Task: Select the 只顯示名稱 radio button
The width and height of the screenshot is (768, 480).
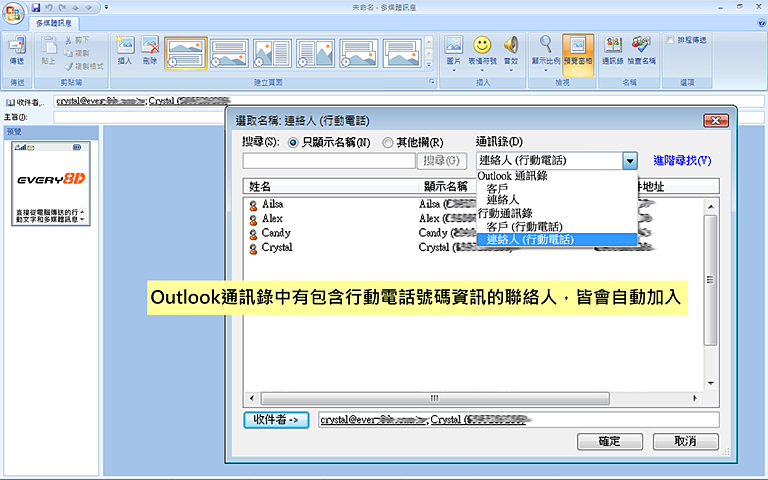Action: pyautogui.click(x=293, y=143)
